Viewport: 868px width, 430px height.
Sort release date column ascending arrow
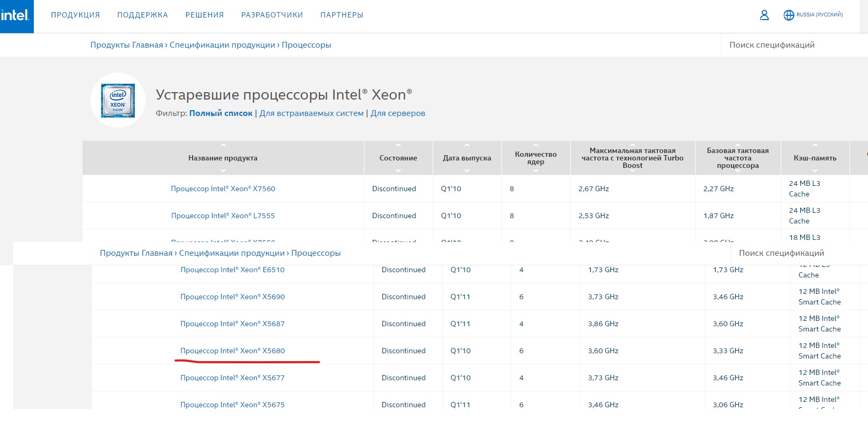tap(467, 146)
